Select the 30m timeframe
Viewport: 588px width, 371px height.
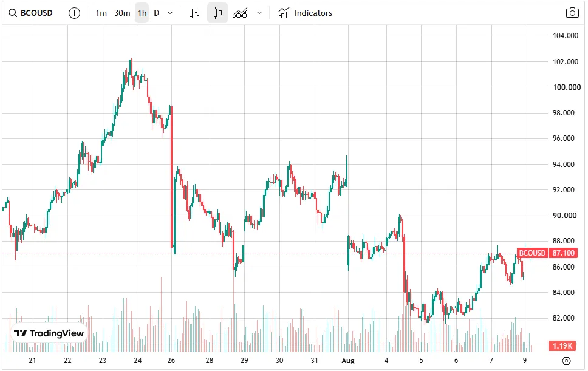click(x=122, y=13)
